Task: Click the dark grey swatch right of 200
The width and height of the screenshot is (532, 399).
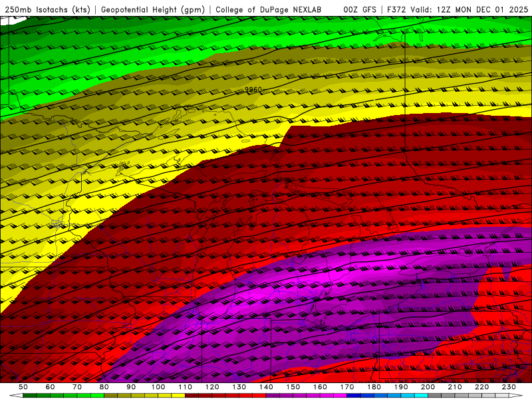Action: point(435,395)
